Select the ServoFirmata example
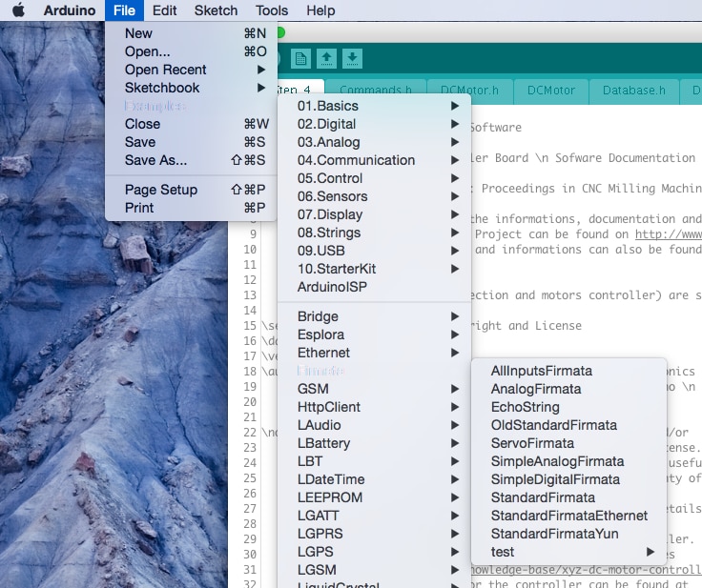 [x=532, y=443]
